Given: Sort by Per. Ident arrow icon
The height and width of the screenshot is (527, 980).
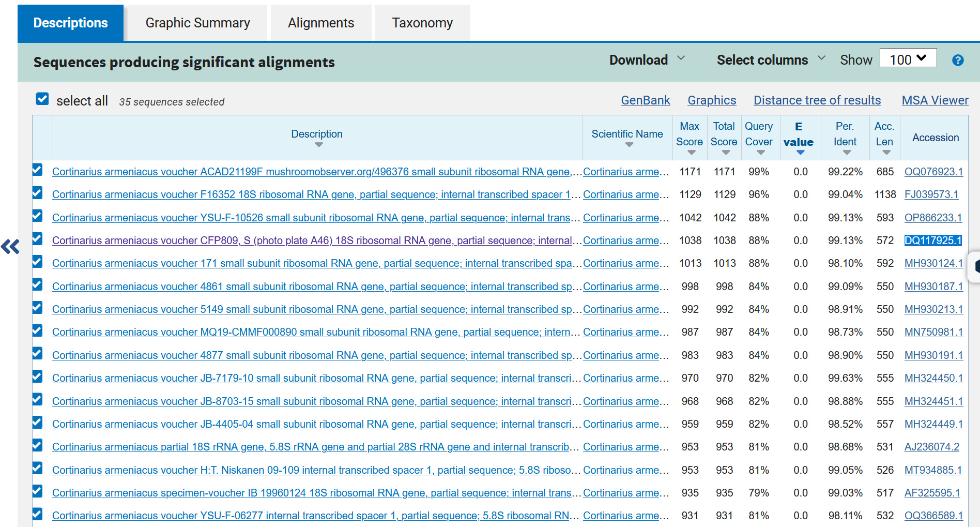Looking at the screenshot, I should [x=846, y=153].
